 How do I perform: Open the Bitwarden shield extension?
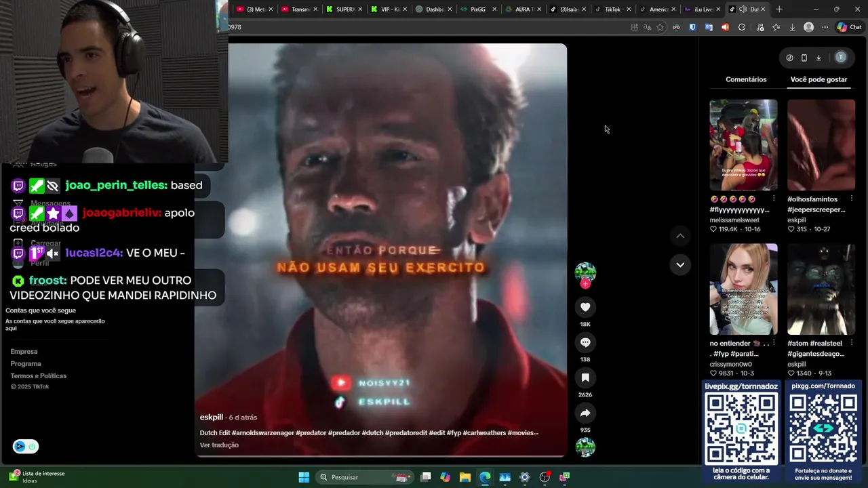click(692, 27)
